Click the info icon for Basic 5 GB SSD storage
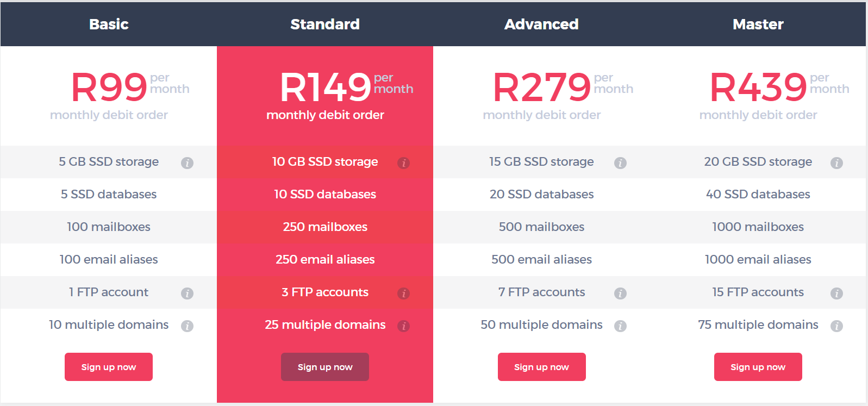The image size is (868, 406). pos(188,163)
